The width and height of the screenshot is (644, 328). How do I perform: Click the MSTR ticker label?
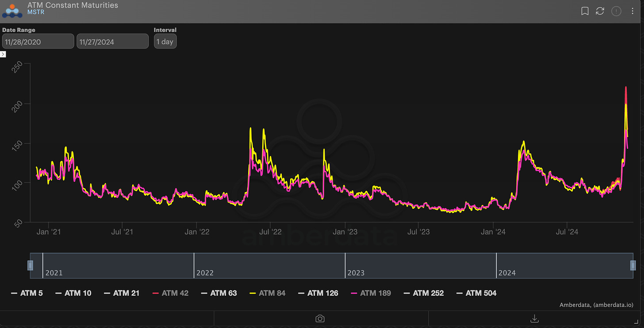[x=36, y=12]
